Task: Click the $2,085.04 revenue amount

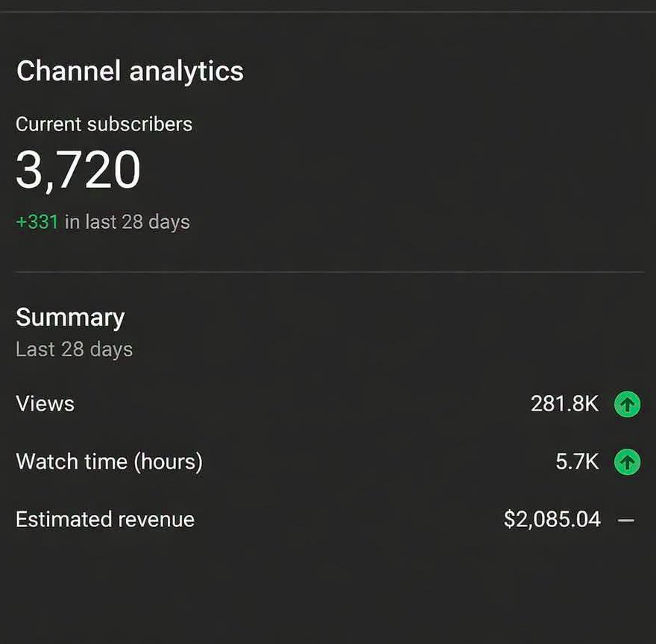Action: point(552,520)
